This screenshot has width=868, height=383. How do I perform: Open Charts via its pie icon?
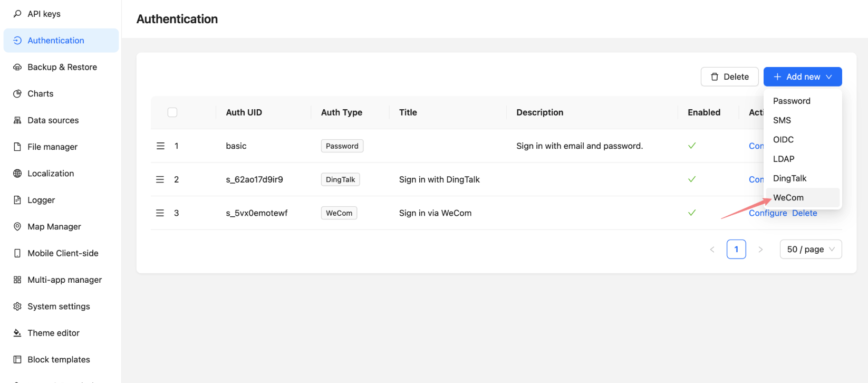[x=17, y=94]
